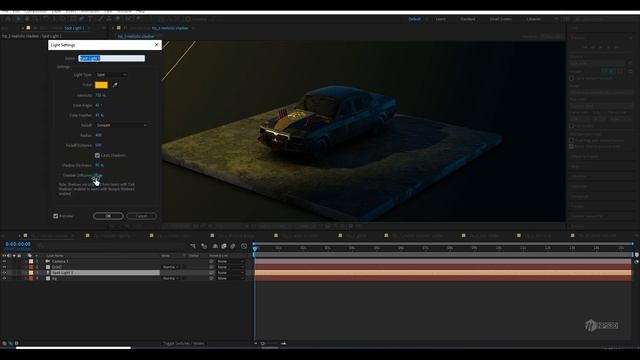Open the Spot Light 1 panel tab
The image size is (640, 360).
click(74, 28)
